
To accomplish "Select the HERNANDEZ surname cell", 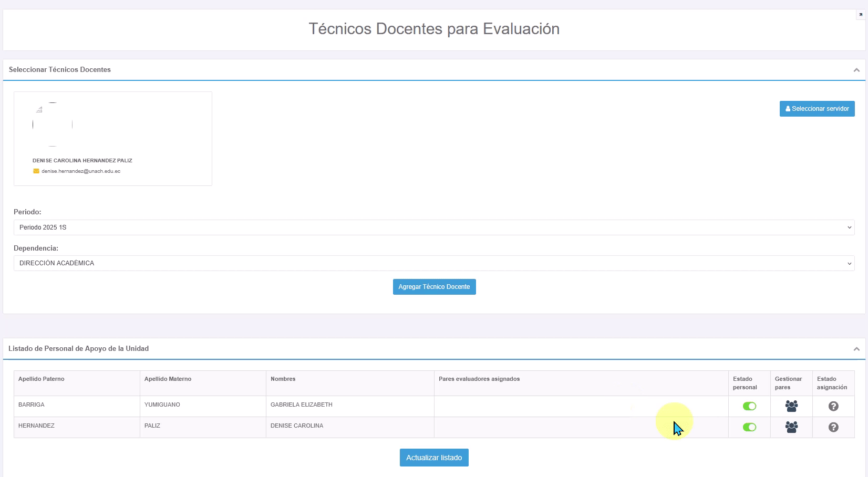I will pos(37,426).
